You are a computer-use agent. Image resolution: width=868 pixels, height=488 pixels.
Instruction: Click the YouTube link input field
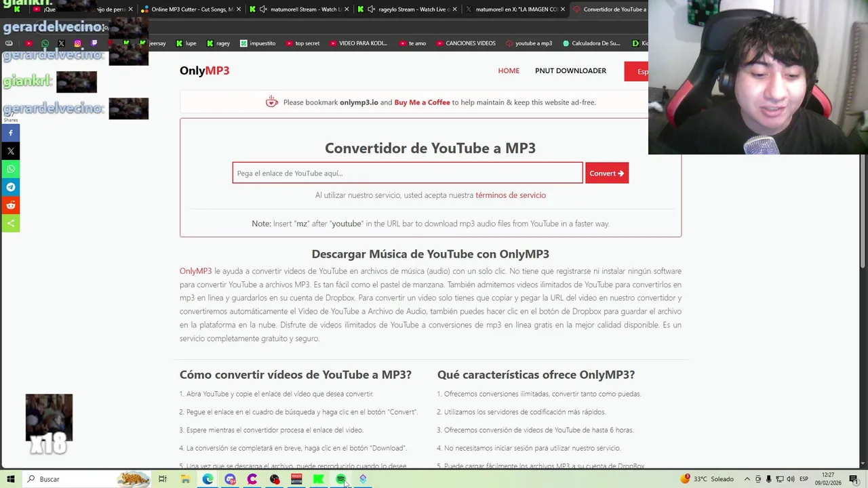[x=408, y=174]
